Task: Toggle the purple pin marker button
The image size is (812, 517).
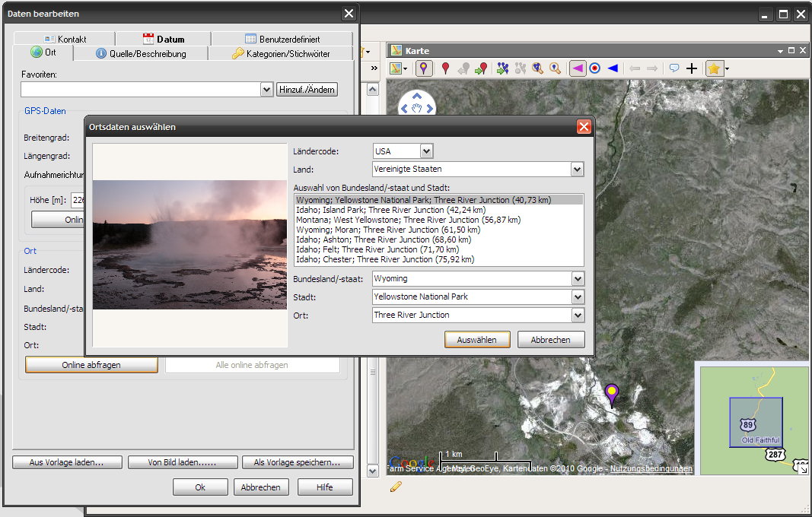Action: 424,68
